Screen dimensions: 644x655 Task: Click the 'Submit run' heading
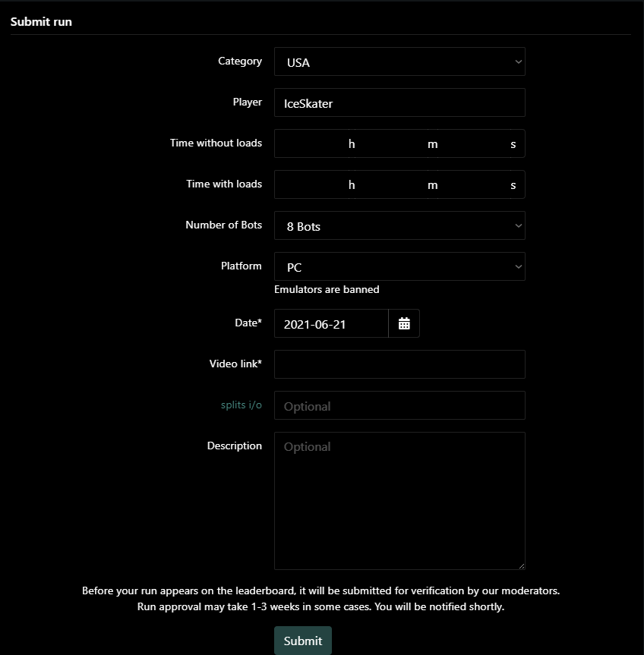tap(41, 22)
